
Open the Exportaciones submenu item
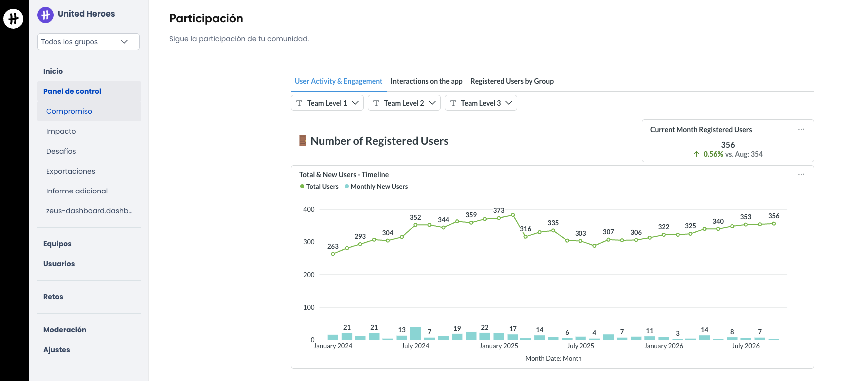70,171
